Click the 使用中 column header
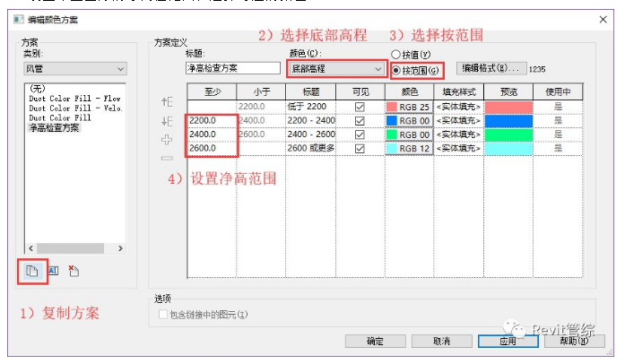The width and height of the screenshot is (625, 364). coord(558,92)
